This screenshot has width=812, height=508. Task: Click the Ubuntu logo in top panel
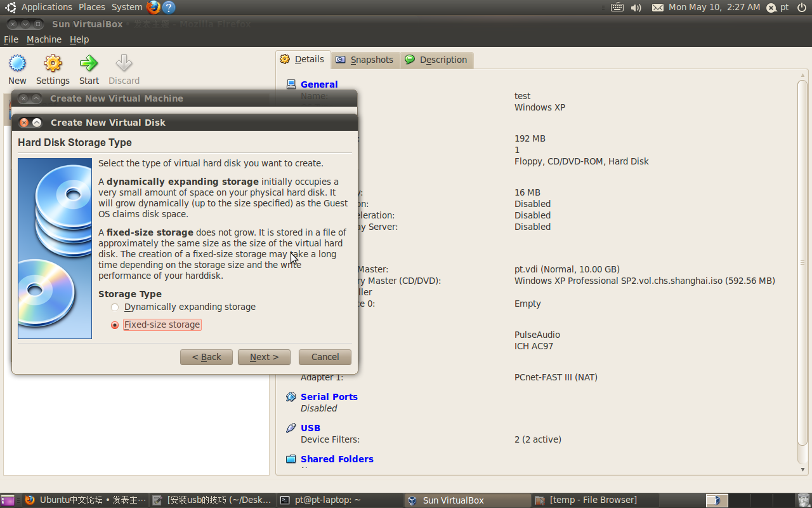pyautogui.click(x=11, y=7)
